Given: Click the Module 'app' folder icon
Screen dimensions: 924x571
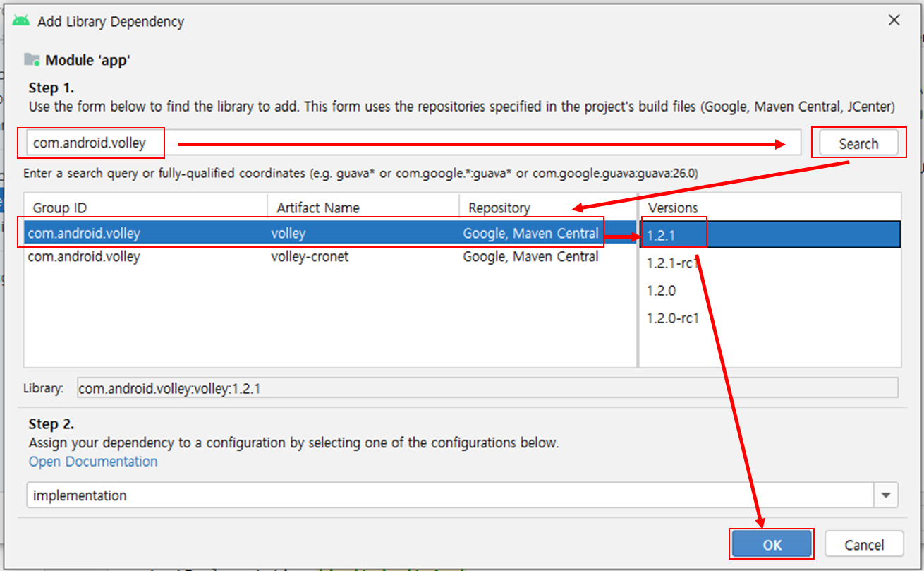Looking at the screenshot, I should 32,59.
